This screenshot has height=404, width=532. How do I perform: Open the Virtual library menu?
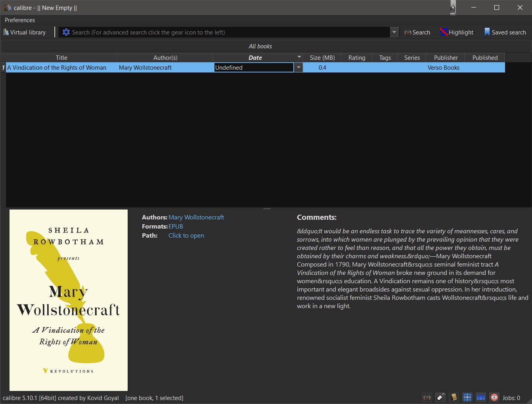click(25, 32)
